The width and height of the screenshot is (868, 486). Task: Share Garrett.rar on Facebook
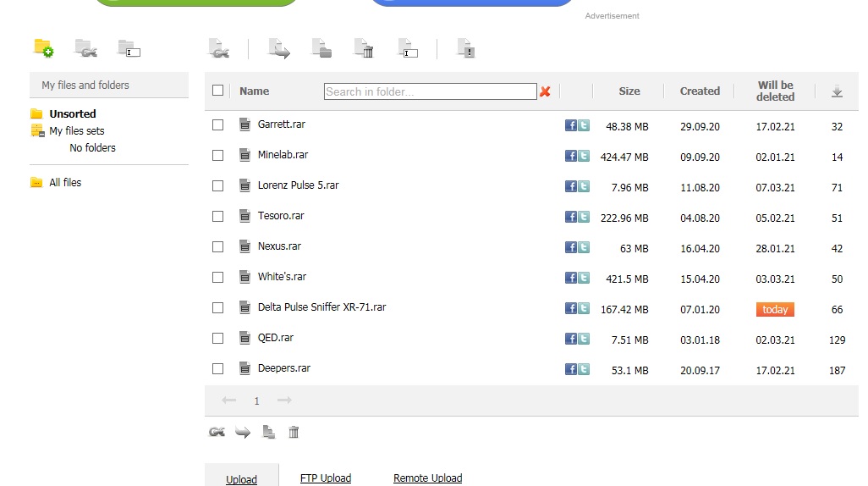point(571,125)
